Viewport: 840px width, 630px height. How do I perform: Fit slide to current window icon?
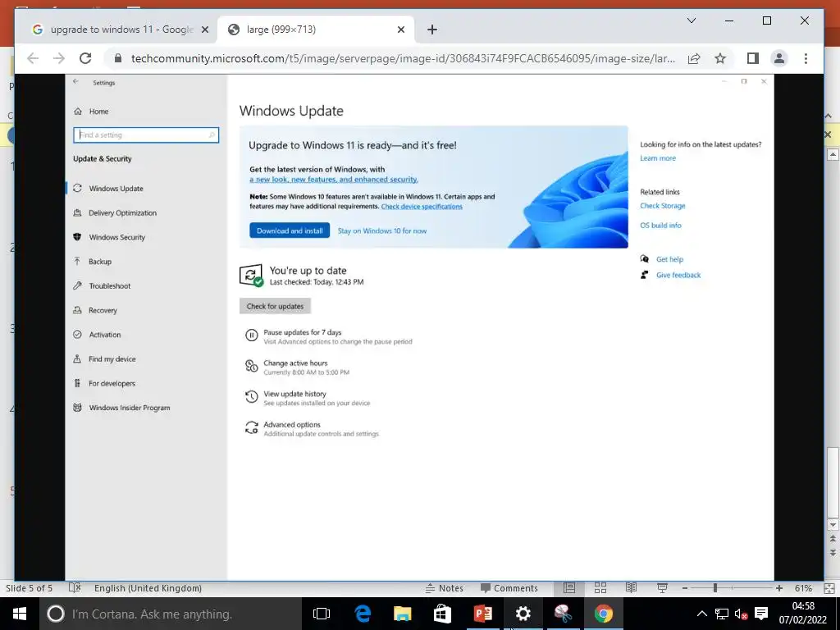coord(829,588)
